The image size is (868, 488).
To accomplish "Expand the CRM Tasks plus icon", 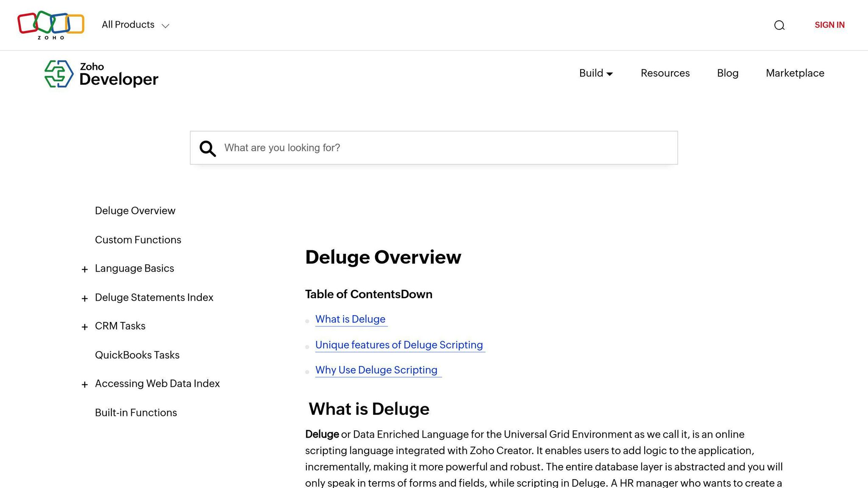I will coord(84,327).
